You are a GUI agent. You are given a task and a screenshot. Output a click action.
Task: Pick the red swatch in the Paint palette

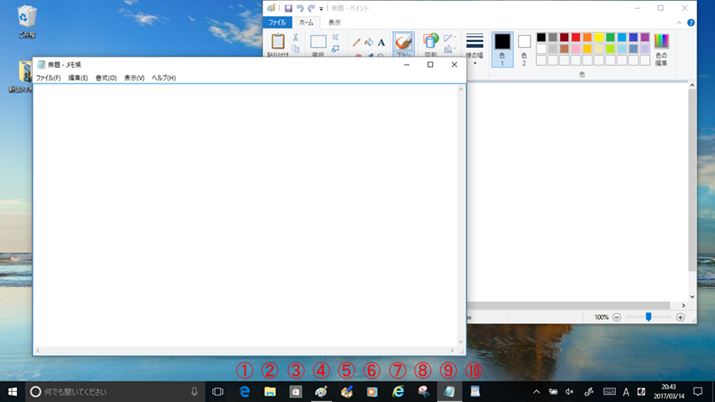point(576,37)
